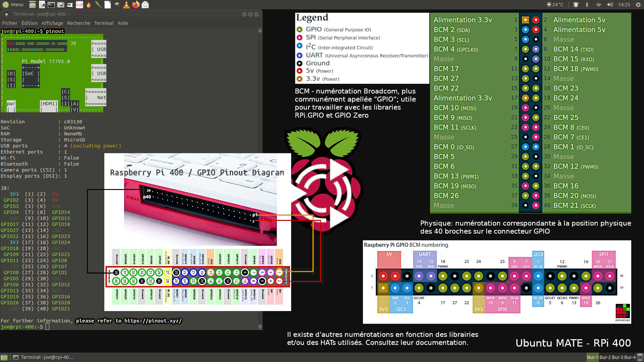
Task: Open the Affichage terminal menu
Action: [52, 23]
